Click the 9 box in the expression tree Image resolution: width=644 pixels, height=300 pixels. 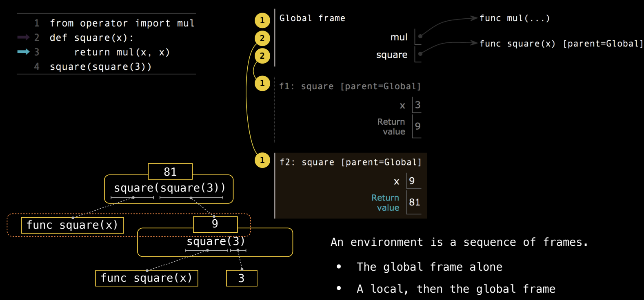click(215, 224)
